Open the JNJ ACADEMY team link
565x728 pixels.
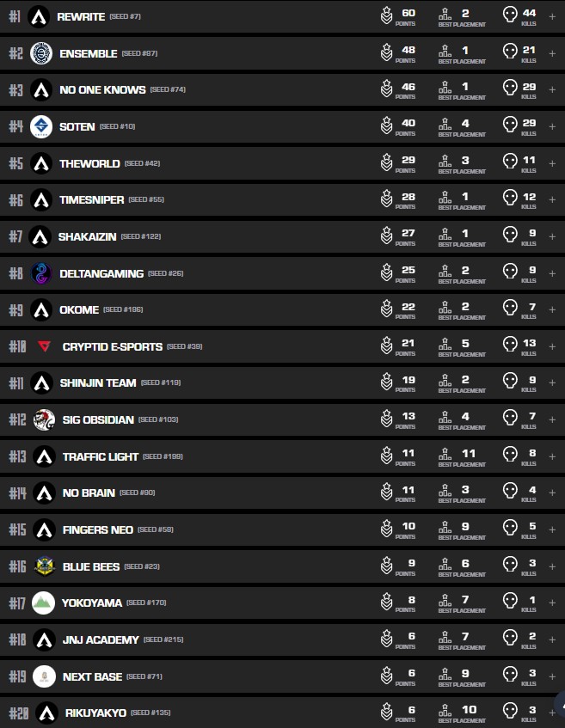[100, 639]
